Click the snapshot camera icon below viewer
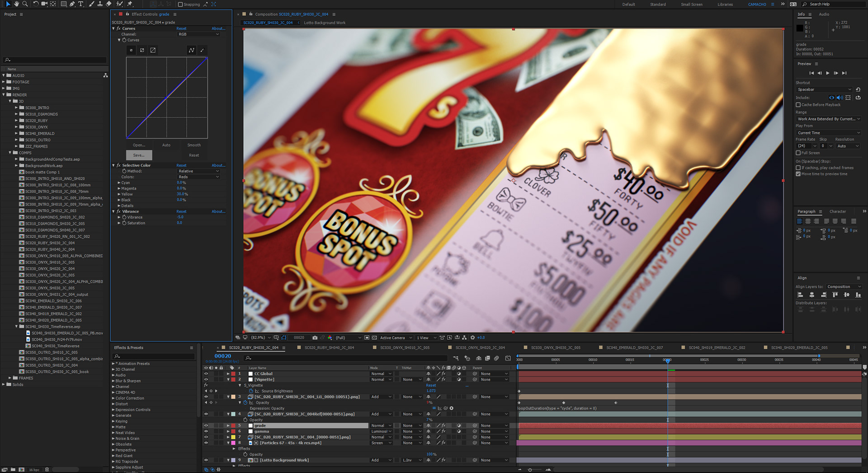This screenshot has width=868, height=473. pos(315,337)
